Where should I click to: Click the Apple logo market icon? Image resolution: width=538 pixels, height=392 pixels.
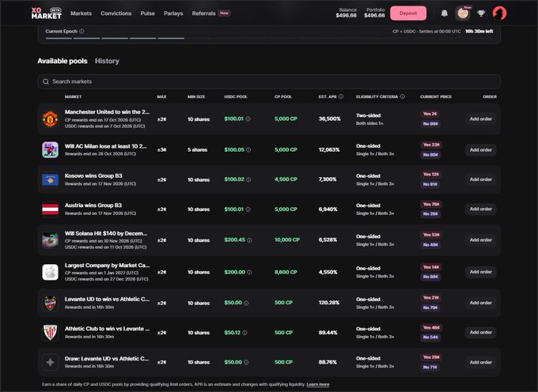tap(50, 272)
